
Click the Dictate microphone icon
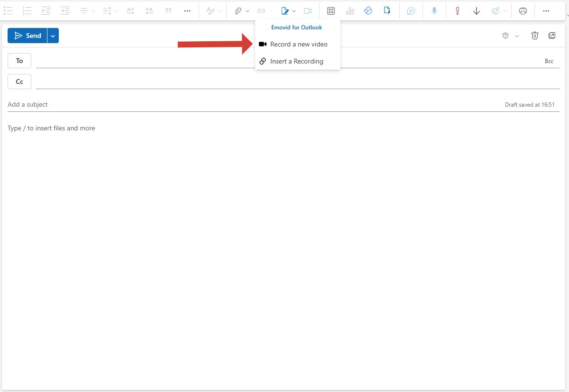(x=434, y=11)
